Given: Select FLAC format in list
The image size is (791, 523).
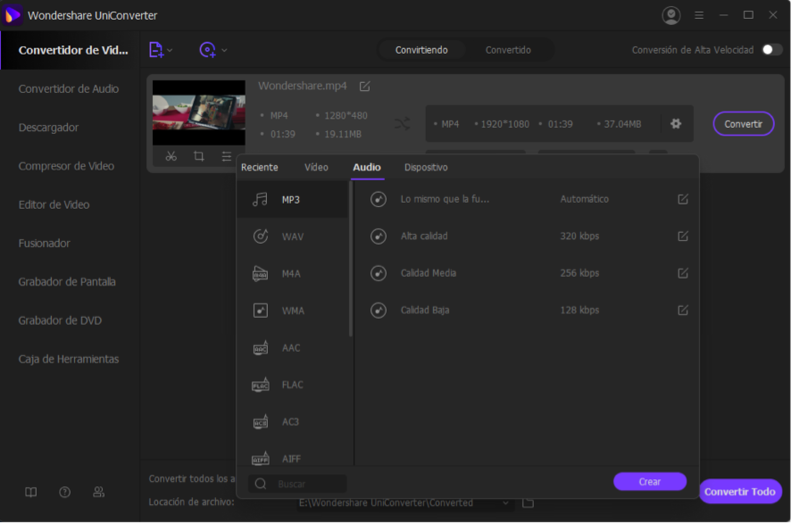Looking at the screenshot, I should tap(293, 385).
